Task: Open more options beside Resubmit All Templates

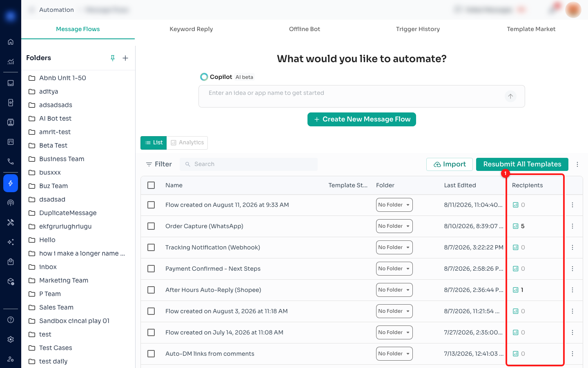Action: (x=577, y=164)
